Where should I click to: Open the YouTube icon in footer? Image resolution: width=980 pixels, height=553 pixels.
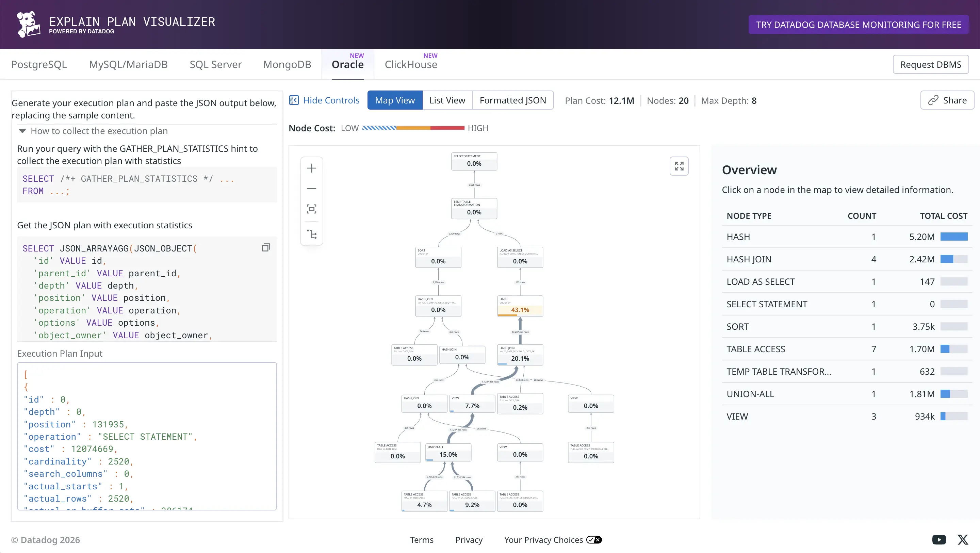tap(939, 539)
